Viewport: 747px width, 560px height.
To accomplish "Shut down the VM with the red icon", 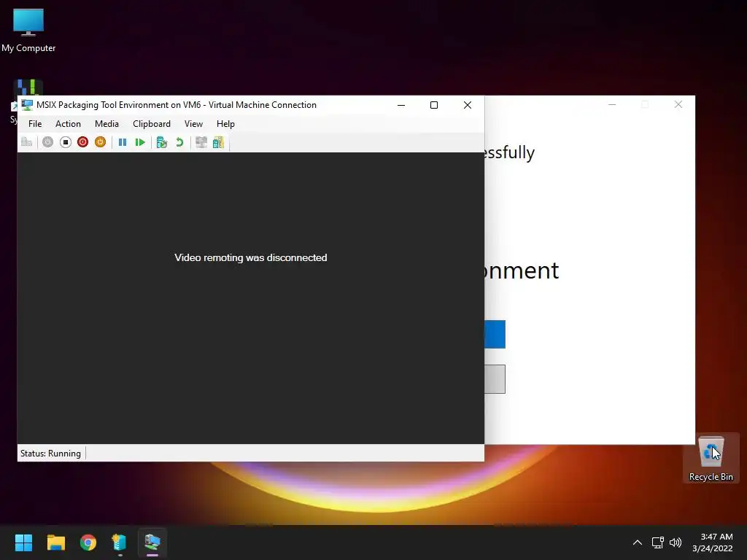I will click(83, 142).
